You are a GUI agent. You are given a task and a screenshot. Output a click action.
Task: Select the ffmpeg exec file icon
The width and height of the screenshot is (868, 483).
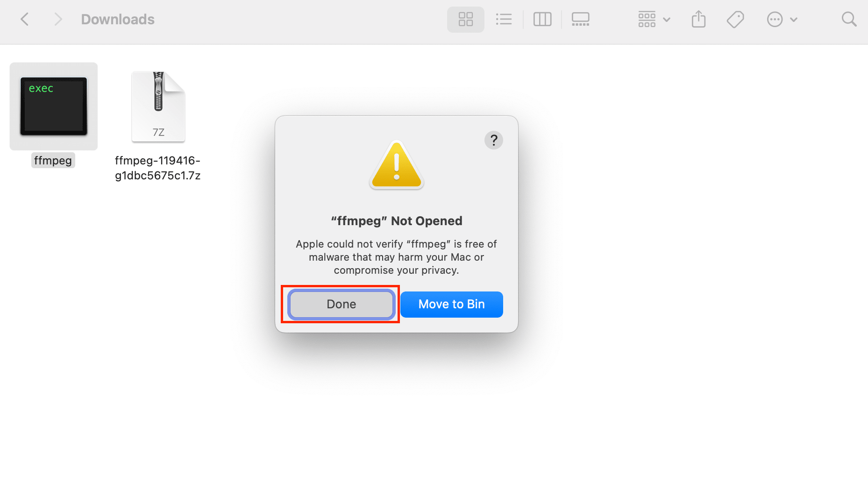[x=54, y=107]
